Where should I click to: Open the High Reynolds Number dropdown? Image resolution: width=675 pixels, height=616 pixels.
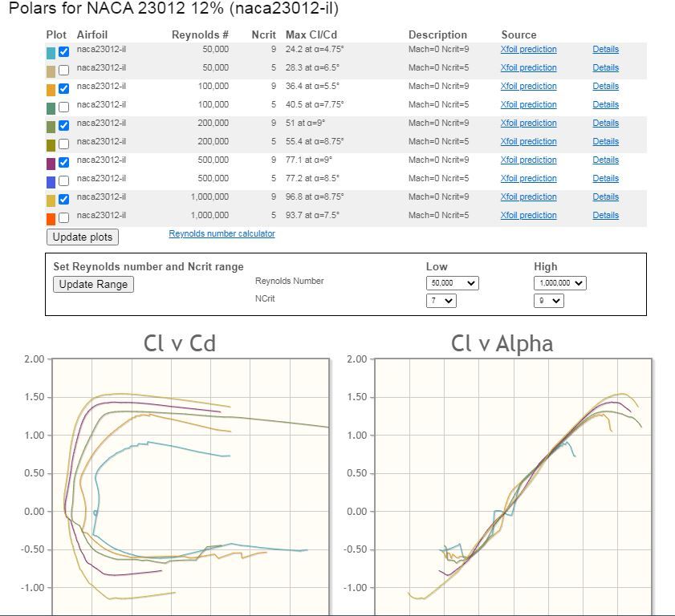point(559,282)
